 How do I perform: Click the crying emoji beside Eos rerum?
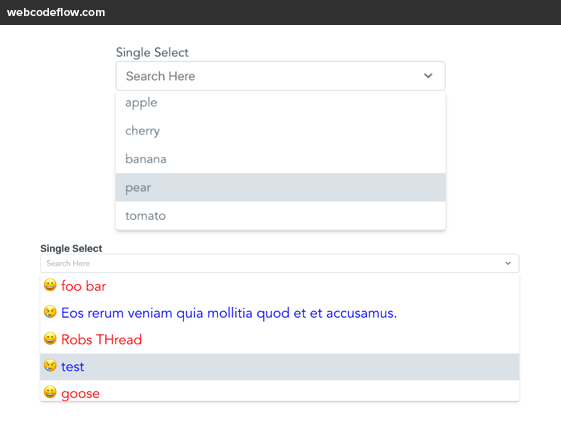pos(50,312)
